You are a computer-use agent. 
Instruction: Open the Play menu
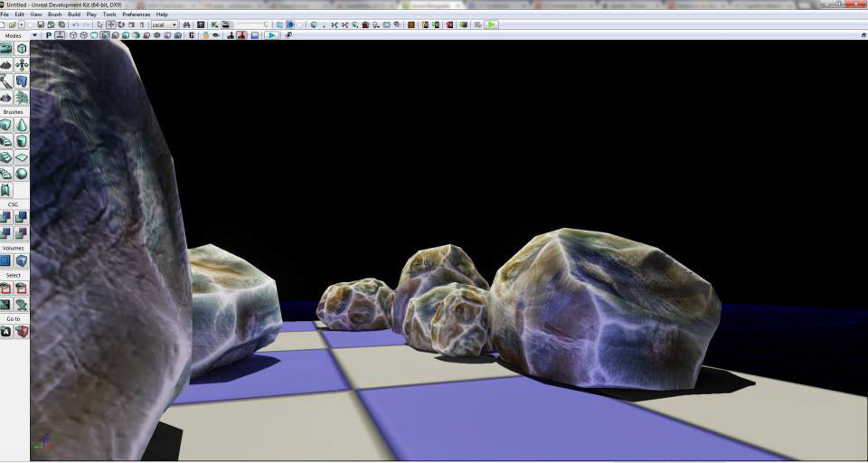(91, 14)
